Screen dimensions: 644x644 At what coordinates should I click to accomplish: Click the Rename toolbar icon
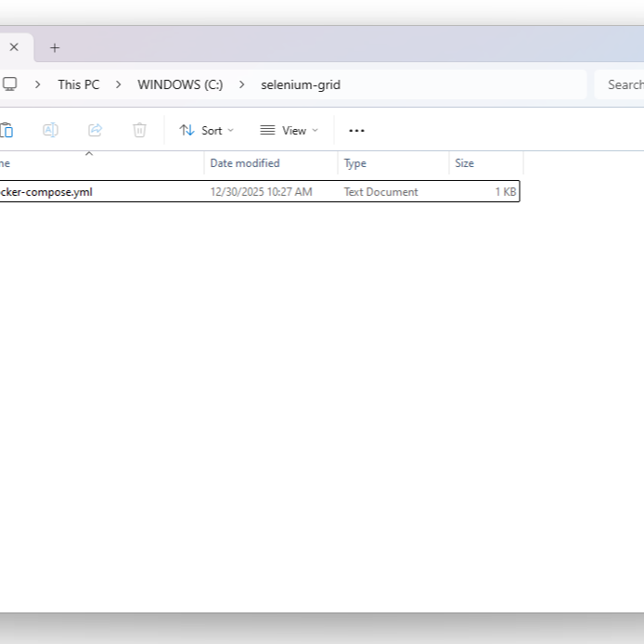pyautogui.click(x=51, y=131)
